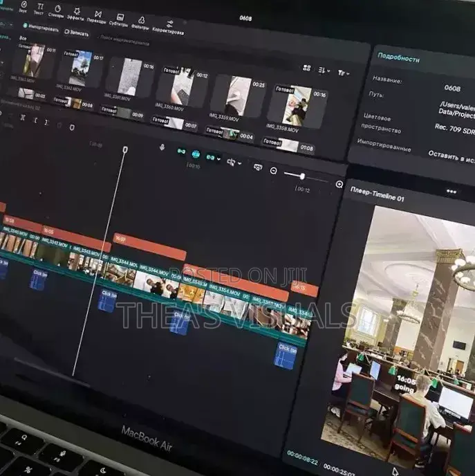This screenshot has height=476, width=475.
Task: Select the Все media category
Action: click(23, 38)
